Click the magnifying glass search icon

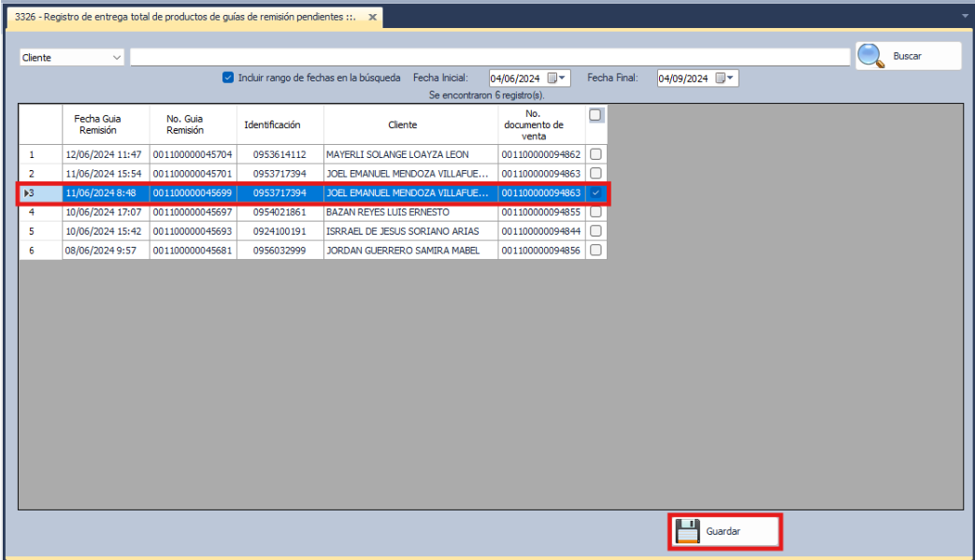tap(871, 56)
